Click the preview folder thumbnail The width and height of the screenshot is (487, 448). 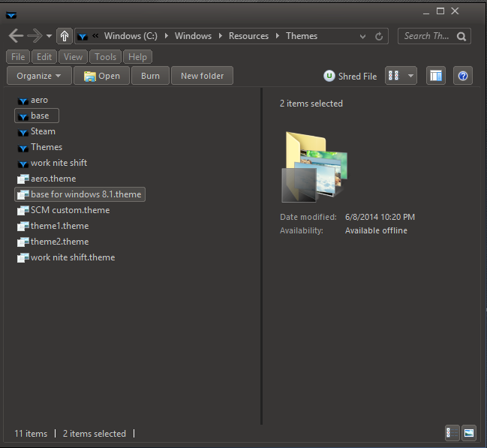(314, 167)
